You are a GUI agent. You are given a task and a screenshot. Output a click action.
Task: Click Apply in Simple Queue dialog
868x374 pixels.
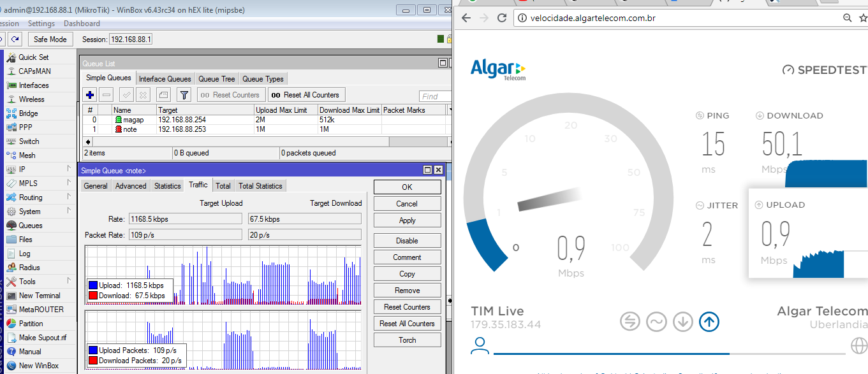(x=407, y=220)
